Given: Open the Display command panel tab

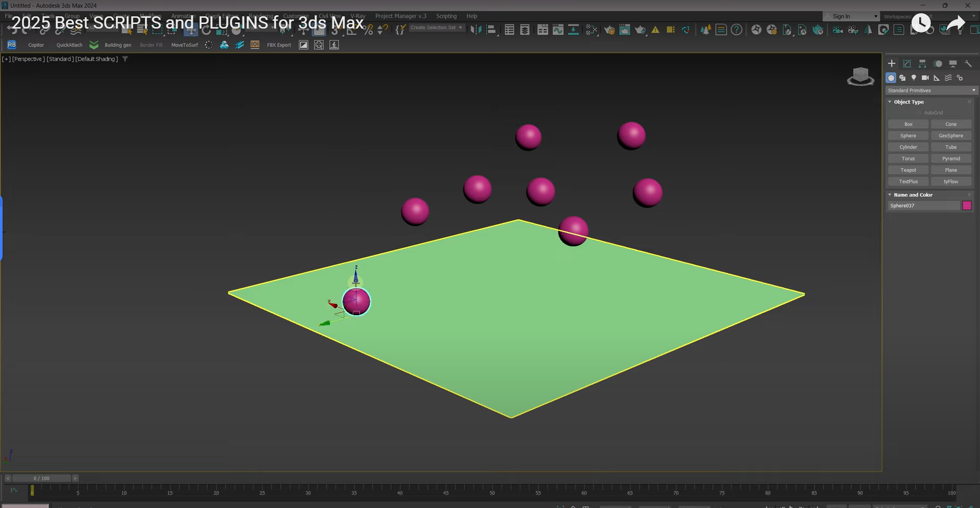Looking at the screenshot, I should pos(953,64).
